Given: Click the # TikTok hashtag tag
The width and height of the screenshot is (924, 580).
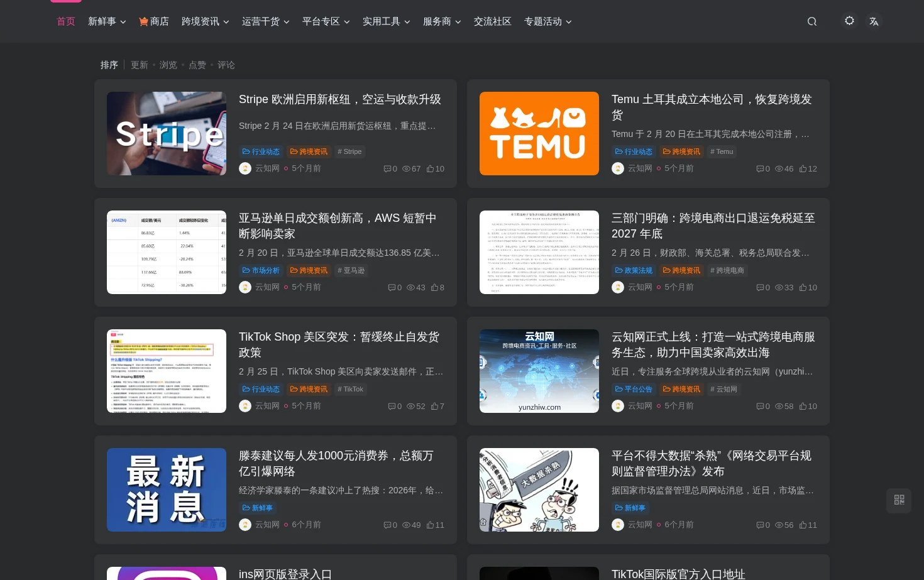Looking at the screenshot, I should click(x=350, y=389).
